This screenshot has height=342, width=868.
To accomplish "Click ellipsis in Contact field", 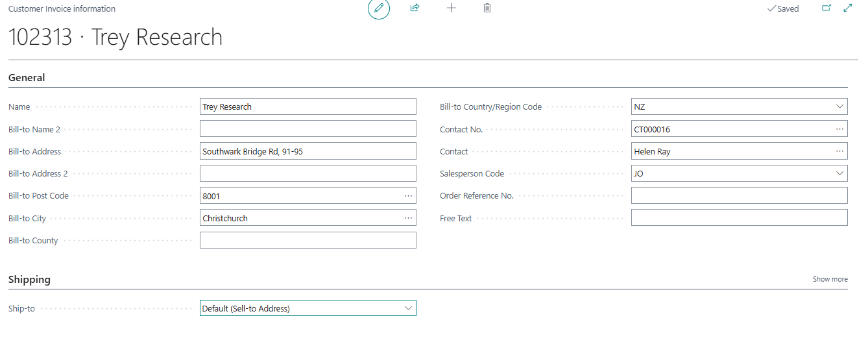I will pos(840,151).
